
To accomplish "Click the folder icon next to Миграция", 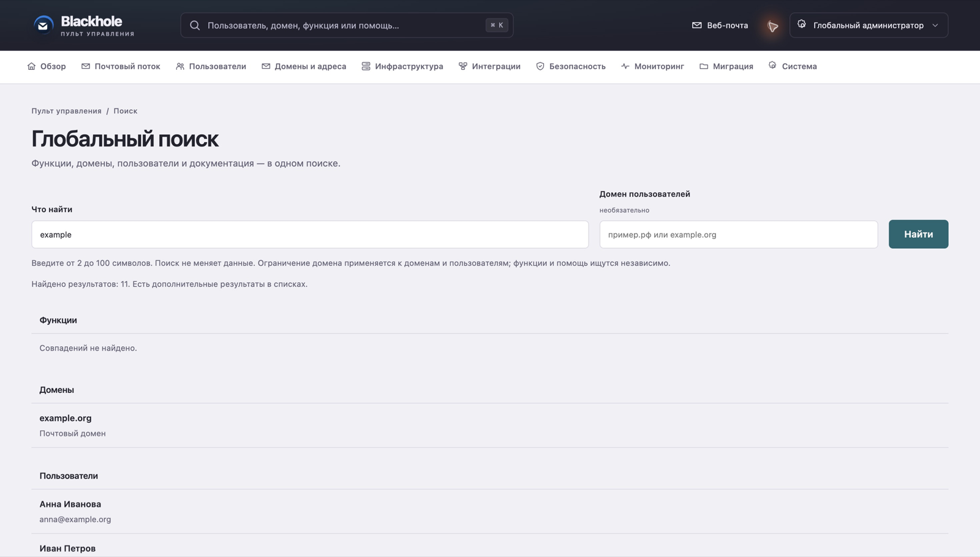I will click(704, 66).
